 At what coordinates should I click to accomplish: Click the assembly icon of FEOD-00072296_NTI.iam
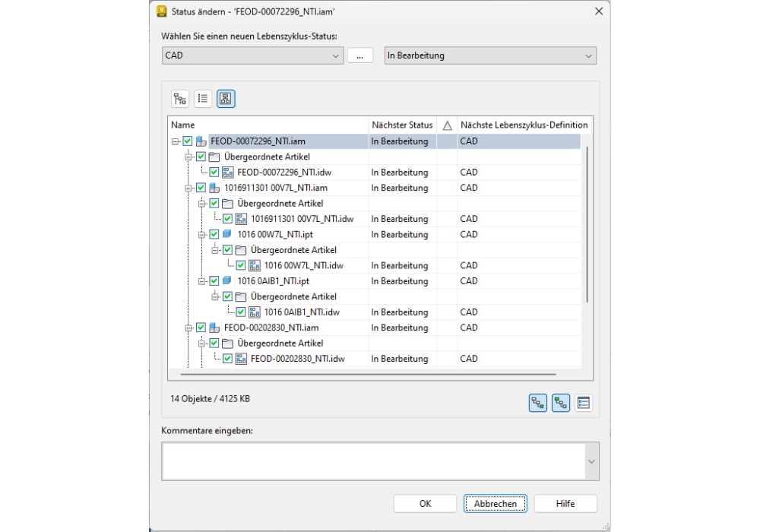coord(201,141)
